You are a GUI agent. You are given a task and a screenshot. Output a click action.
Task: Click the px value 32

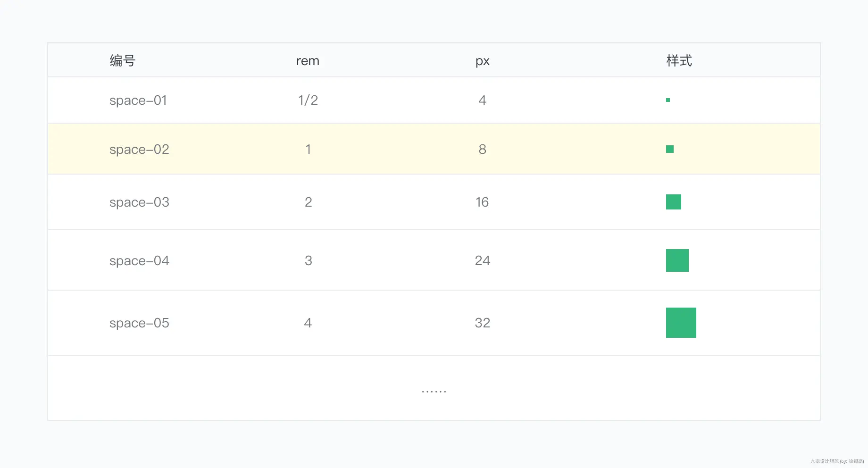coord(482,323)
